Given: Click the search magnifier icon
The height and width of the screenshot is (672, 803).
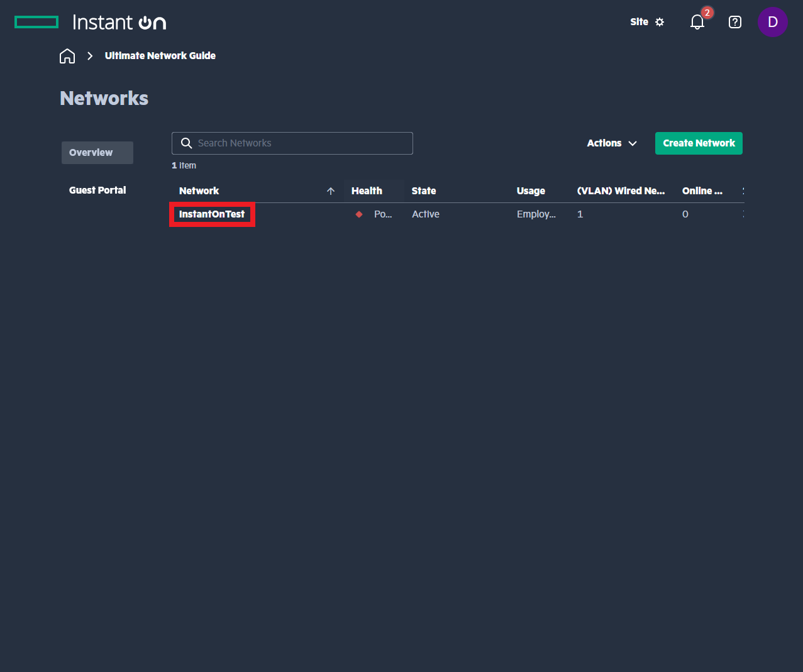Looking at the screenshot, I should click(186, 143).
